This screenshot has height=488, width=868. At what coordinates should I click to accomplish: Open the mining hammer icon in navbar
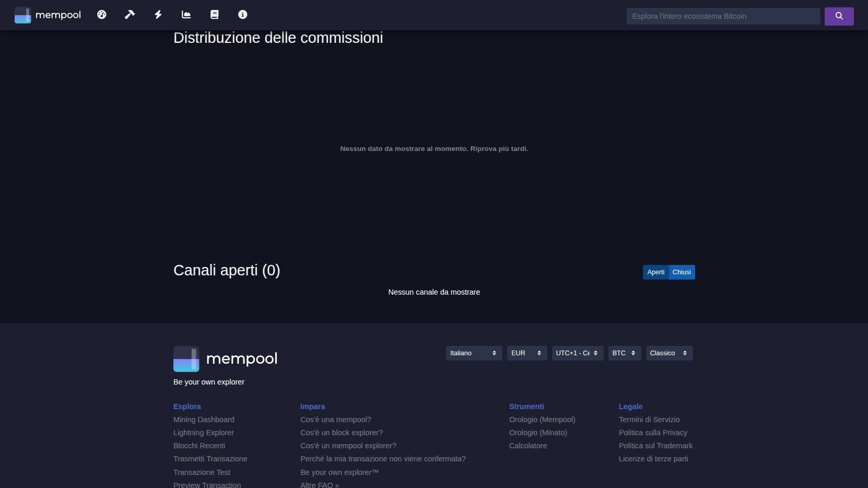click(x=130, y=15)
